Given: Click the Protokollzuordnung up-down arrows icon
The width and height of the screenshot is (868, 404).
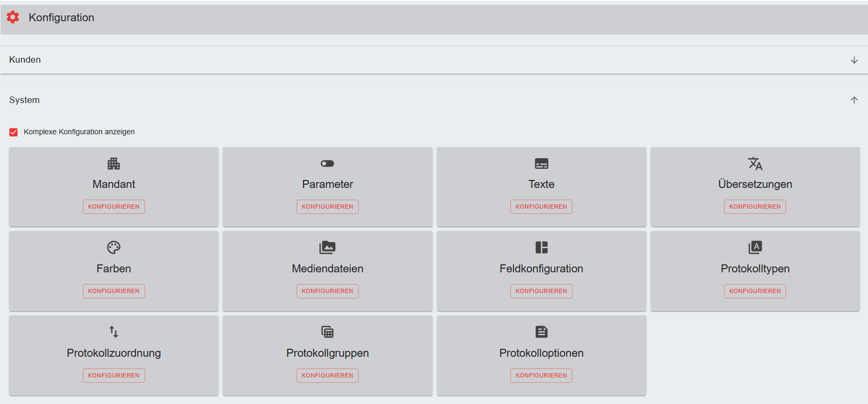Looking at the screenshot, I should coord(114,332).
